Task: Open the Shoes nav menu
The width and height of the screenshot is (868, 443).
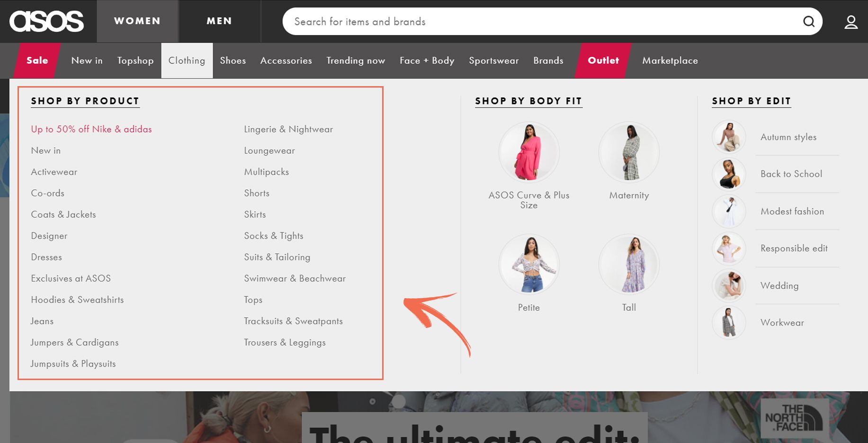Action: [233, 61]
